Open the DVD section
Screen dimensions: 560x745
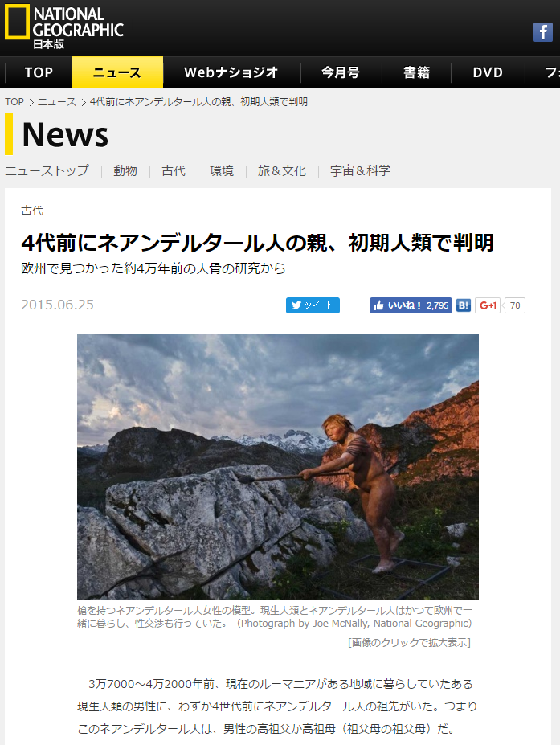488,72
